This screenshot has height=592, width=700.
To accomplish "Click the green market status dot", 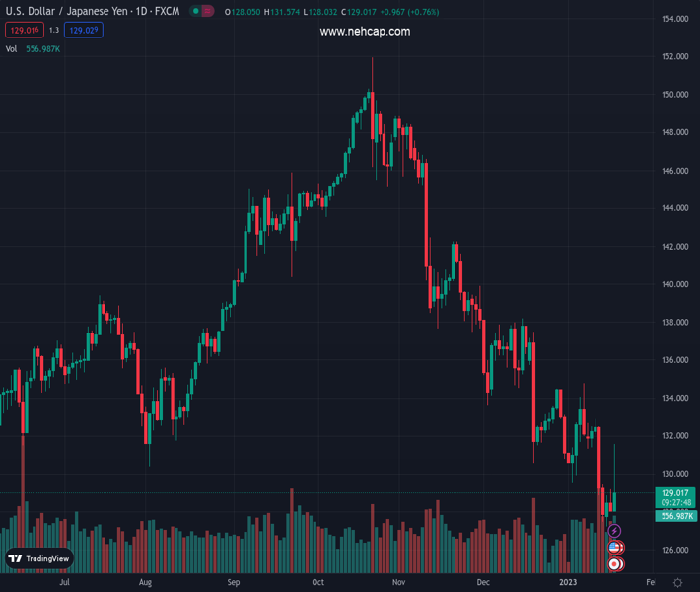I will tap(196, 12).
